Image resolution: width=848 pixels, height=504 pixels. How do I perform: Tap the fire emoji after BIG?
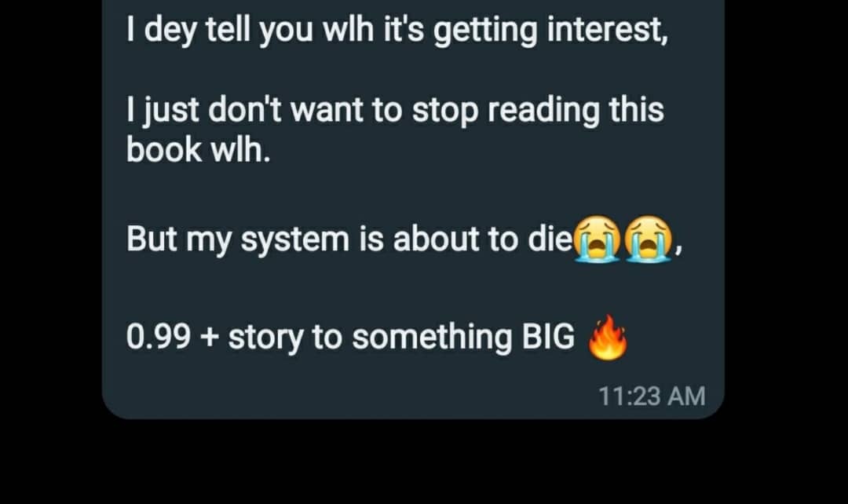coord(608,338)
